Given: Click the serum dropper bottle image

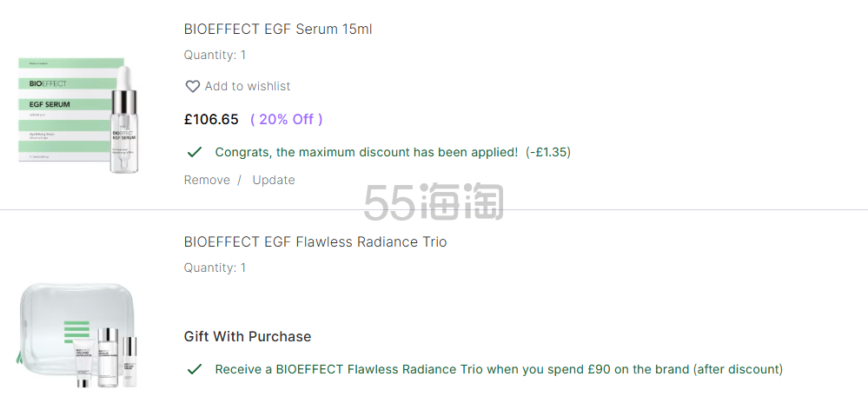Looking at the screenshot, I should click(124, 119).
